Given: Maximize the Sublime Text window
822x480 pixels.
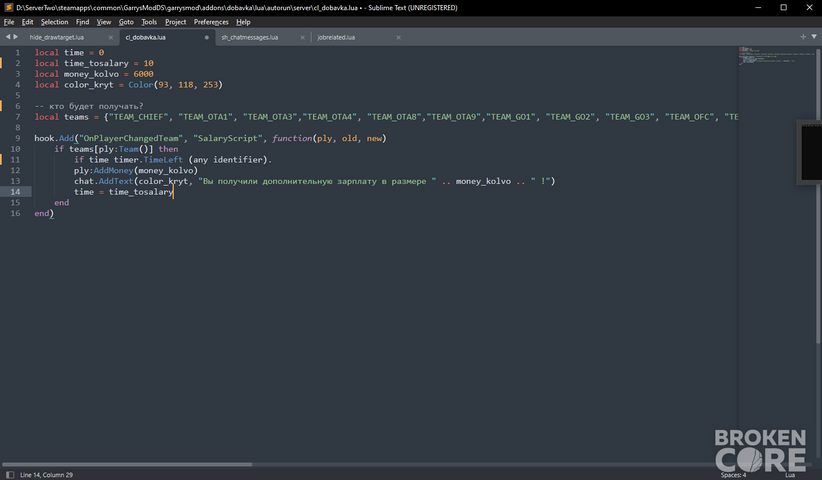Looking at the screenshot, I should click(784, 7).
